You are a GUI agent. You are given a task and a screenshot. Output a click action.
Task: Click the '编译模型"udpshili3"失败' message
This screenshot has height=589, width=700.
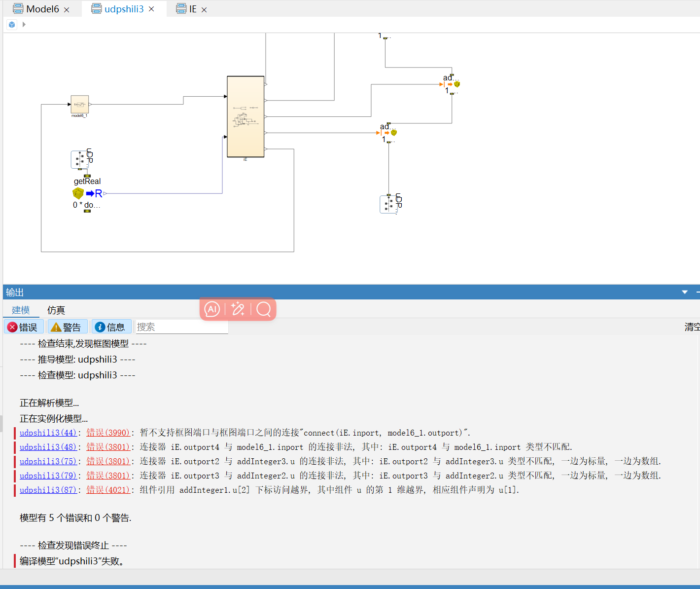click(72, 561)
